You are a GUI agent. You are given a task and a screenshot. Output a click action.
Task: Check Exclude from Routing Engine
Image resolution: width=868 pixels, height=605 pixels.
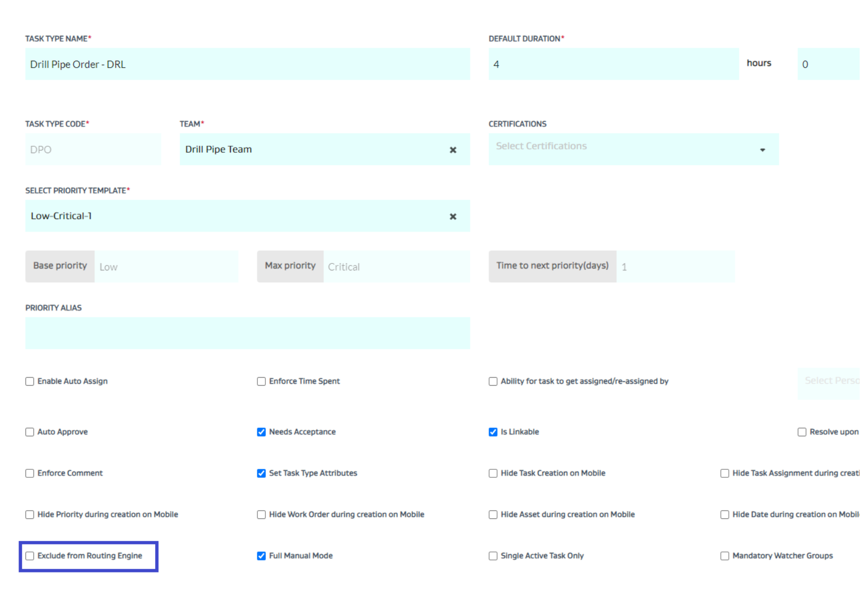click(30, 556)
